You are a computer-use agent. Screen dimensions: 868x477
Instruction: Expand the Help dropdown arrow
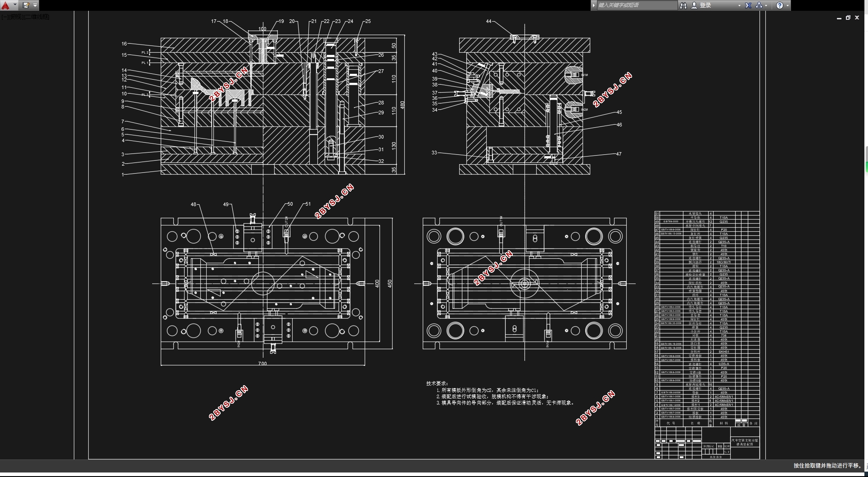point(787,5)
